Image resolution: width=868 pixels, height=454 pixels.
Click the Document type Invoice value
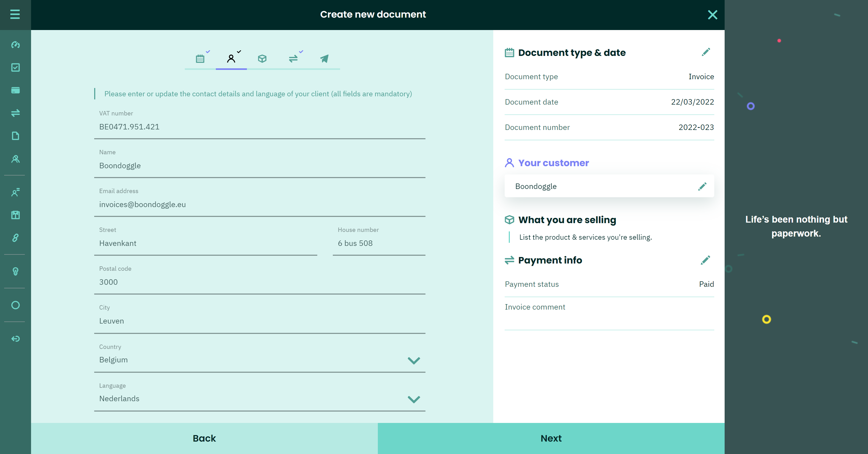701,77
